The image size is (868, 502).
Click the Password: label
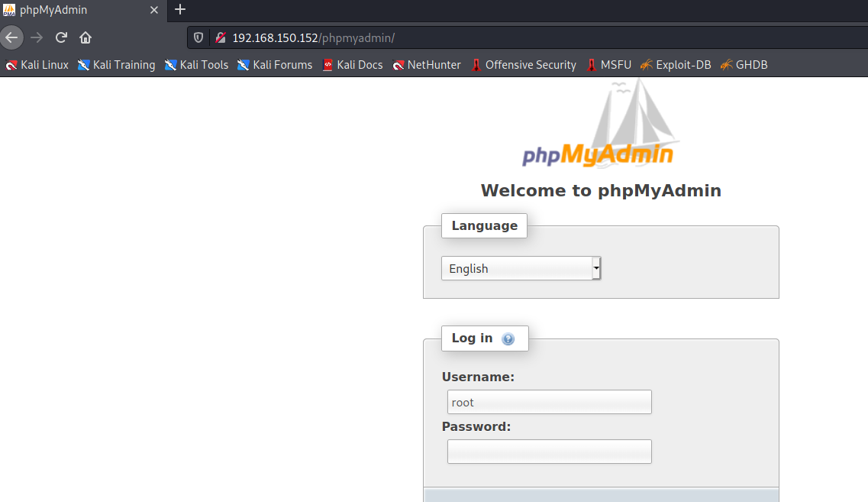pos(476,426)
